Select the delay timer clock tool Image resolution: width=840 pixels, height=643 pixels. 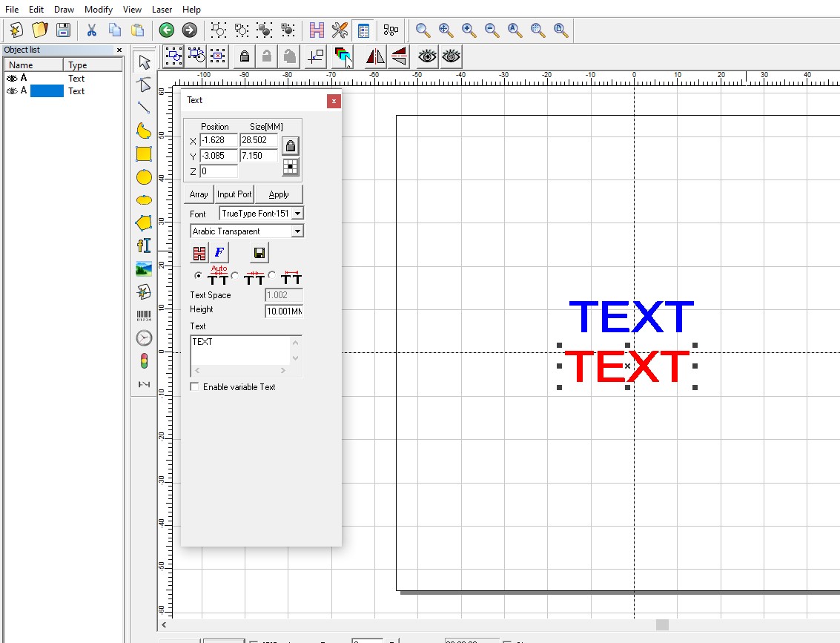[144, 338]
